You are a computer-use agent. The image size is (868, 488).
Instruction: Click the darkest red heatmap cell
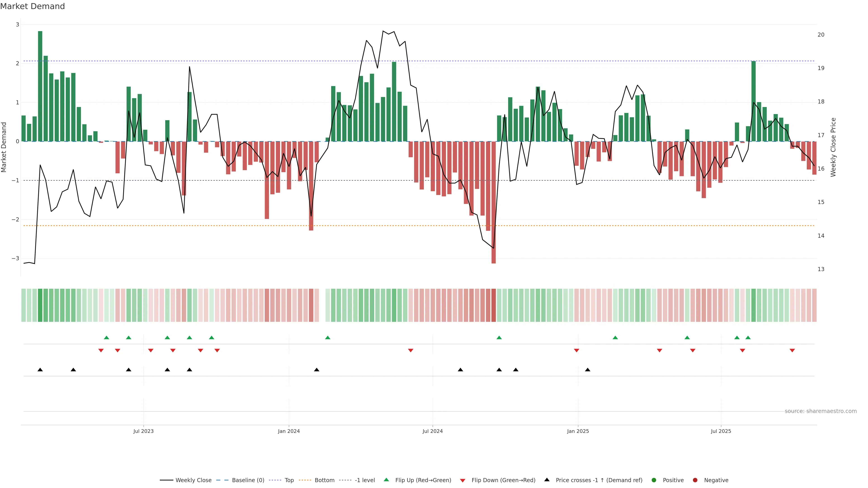click(x=493, y=305)
